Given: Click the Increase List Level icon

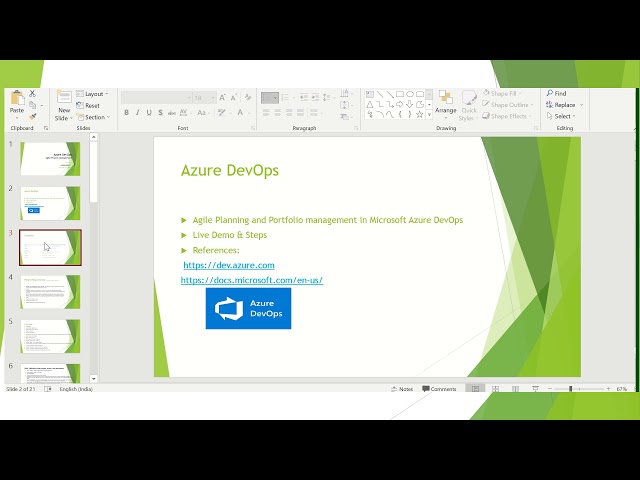Looking at the screenshot, I should click(x=315, y=98).
